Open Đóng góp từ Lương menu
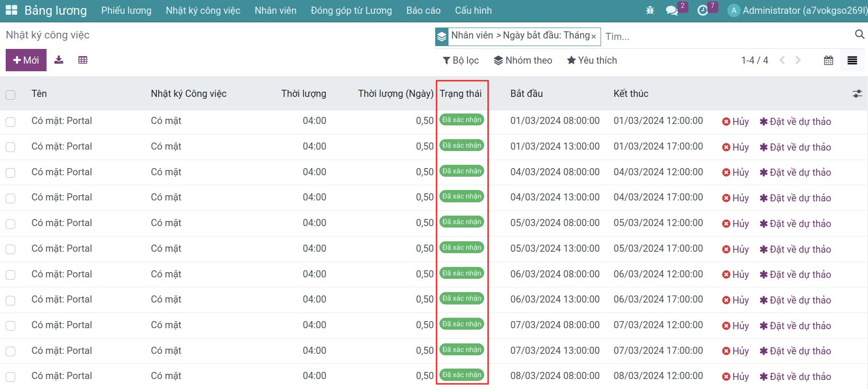This screenshot has width=868, height=389. pos(351,10)
